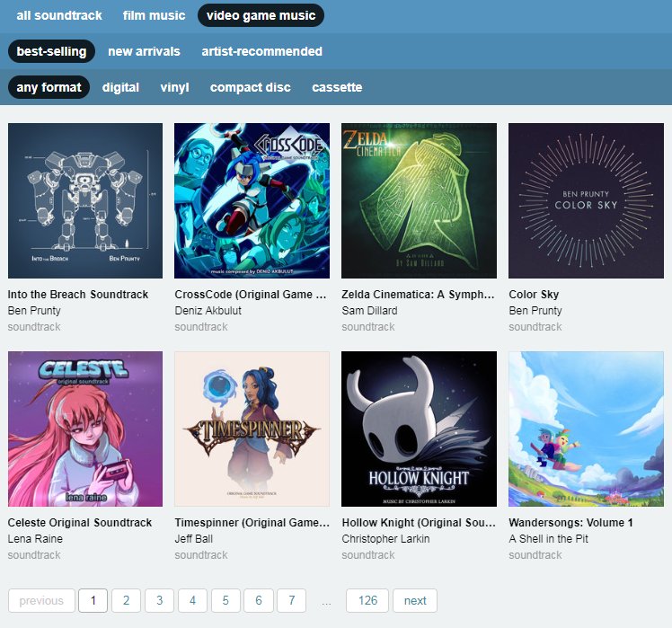Click soundtrack tag under Lena Raine
Viewport: 672px width, 628px height.
pos(34,555)
